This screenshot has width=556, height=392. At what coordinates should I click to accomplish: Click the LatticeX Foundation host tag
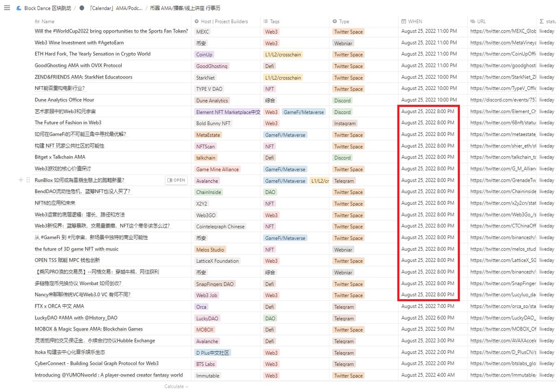tap(218, 261)
